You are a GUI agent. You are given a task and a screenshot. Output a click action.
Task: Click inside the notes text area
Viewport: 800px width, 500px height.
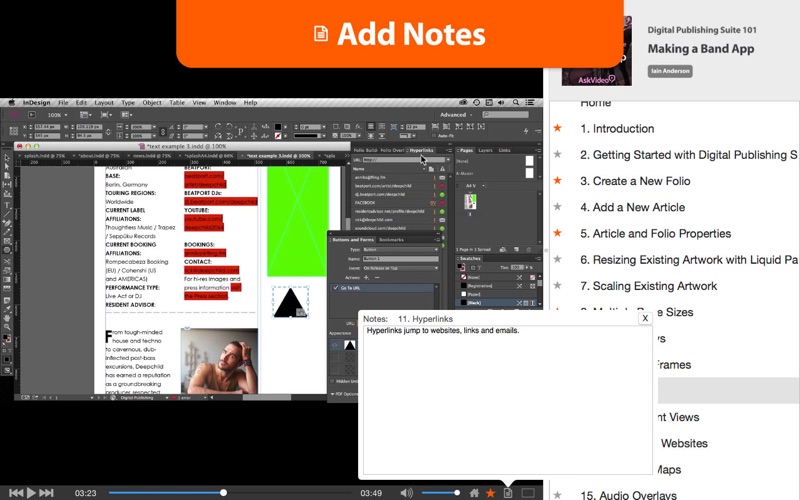tap(508, 400)
